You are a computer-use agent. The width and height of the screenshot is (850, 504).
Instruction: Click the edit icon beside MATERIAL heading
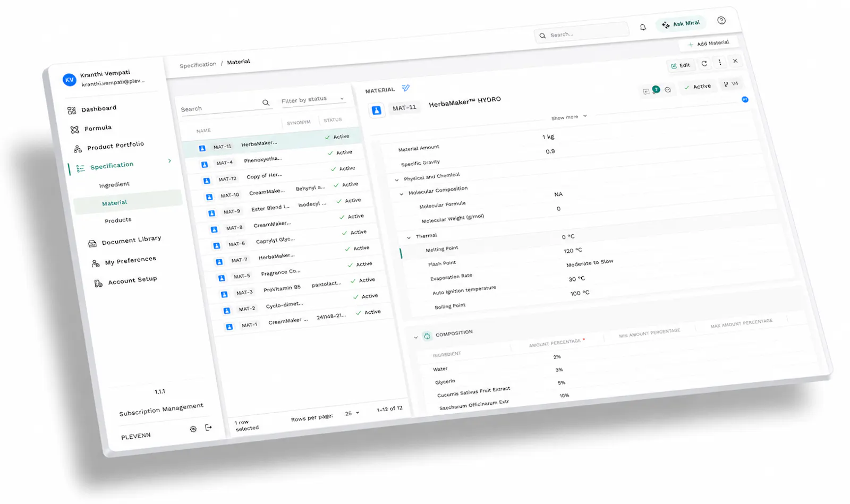coord(405,88)
